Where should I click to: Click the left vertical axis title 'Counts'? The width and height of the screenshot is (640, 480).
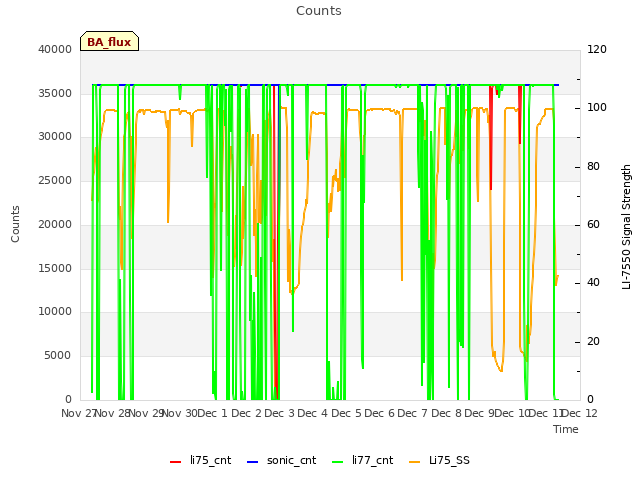point(15,224)
